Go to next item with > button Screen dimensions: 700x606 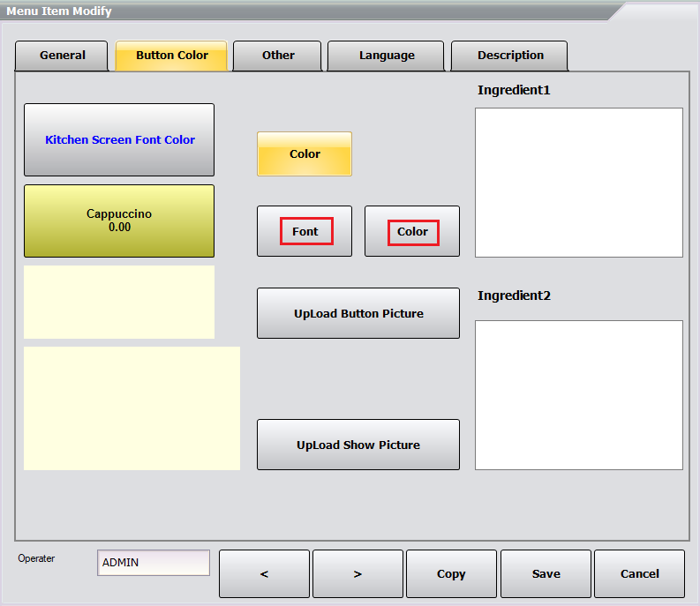click(358, 573)
